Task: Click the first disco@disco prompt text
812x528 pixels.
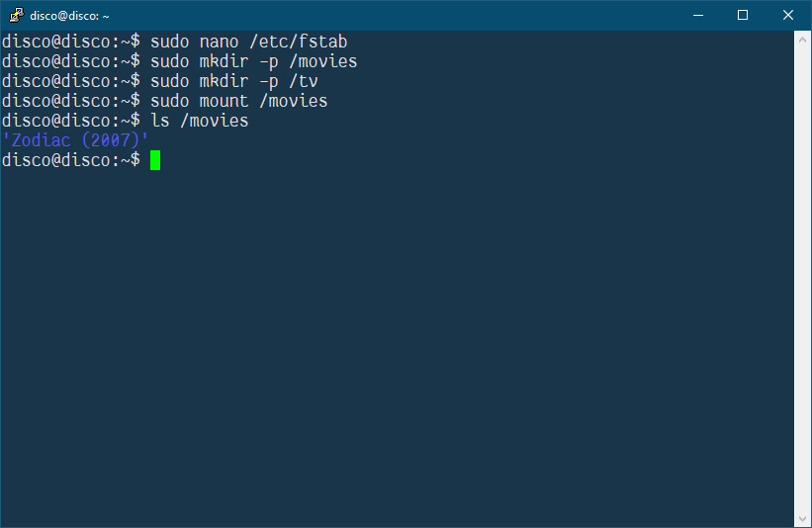Action: point(71,42)
